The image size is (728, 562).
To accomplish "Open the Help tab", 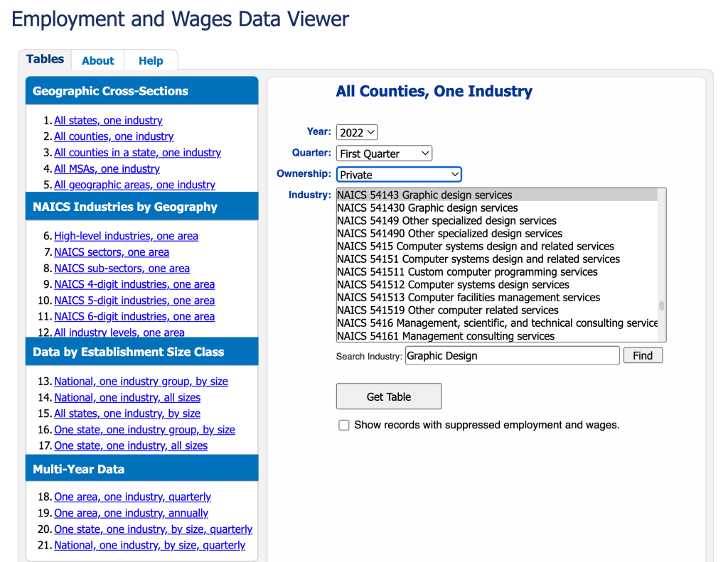I will point(151,60).
